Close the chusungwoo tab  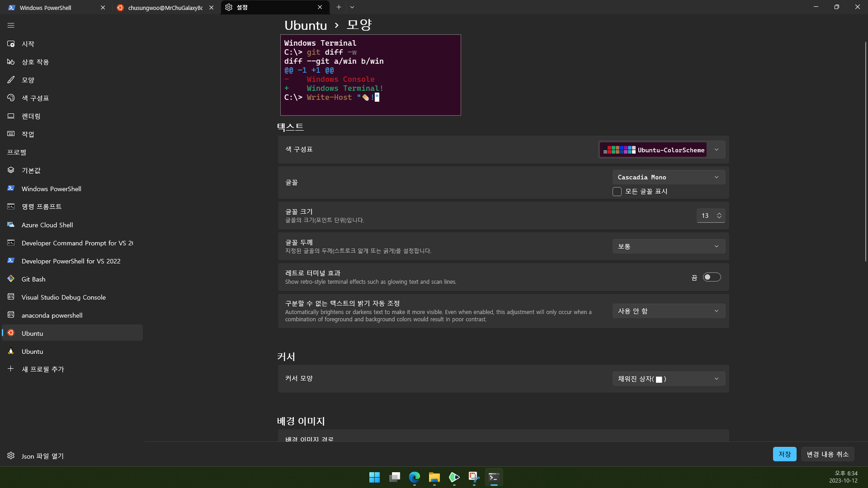211,8
